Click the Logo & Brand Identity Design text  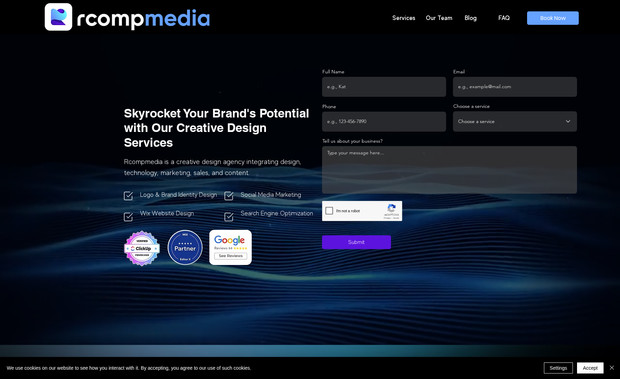coord(178,195)
